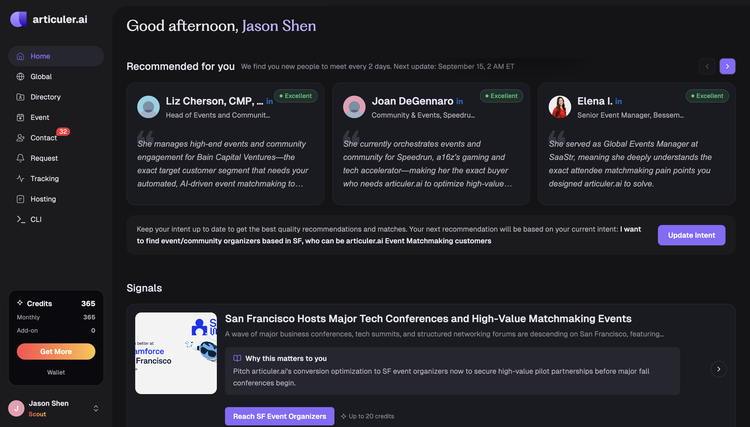The height and width of the screenshot is (427, 750).
Task: Click the Scout plan label
Action: point(37,414)
